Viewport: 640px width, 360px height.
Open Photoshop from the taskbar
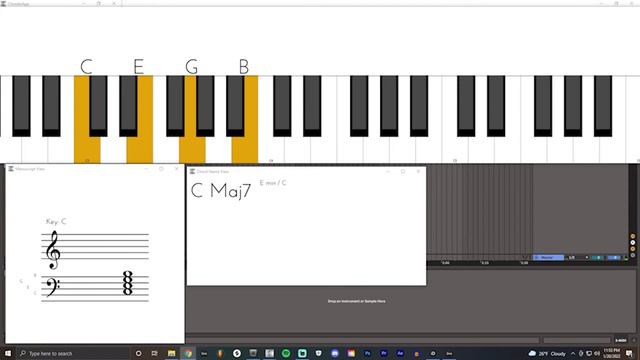coord(367,353)
